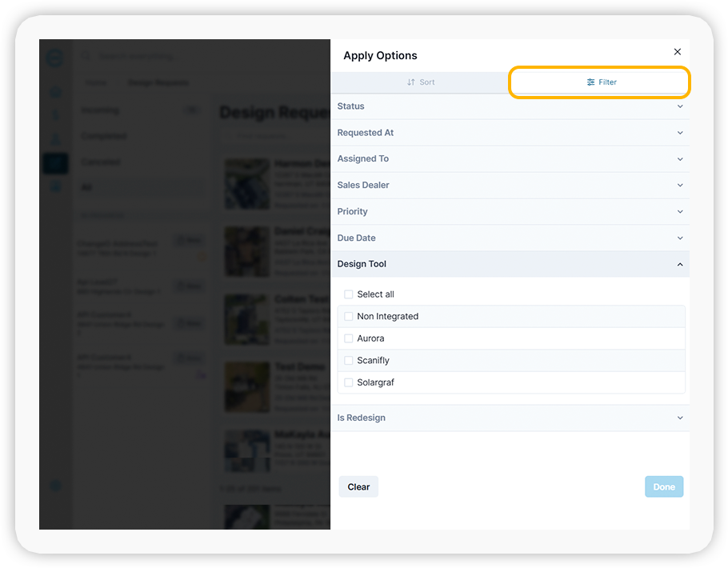Click the Clear button
This screenshot has width=728, height=568.
[358, 486]
